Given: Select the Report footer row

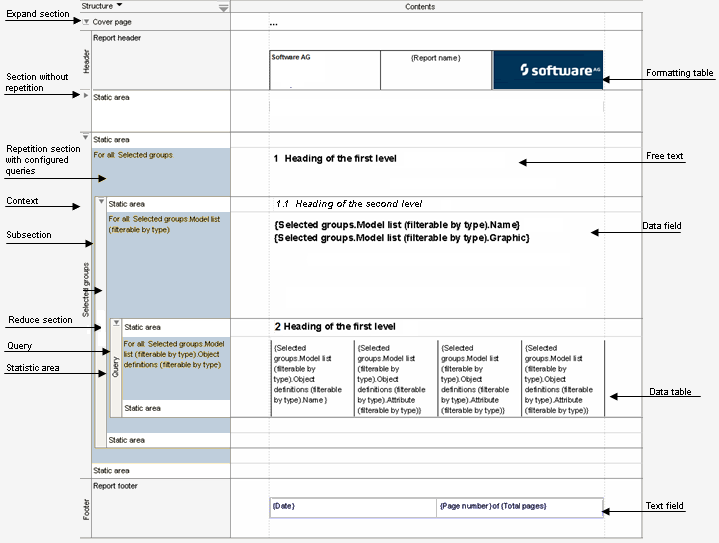Looking at the screenshot, I should tap(161, 508).
